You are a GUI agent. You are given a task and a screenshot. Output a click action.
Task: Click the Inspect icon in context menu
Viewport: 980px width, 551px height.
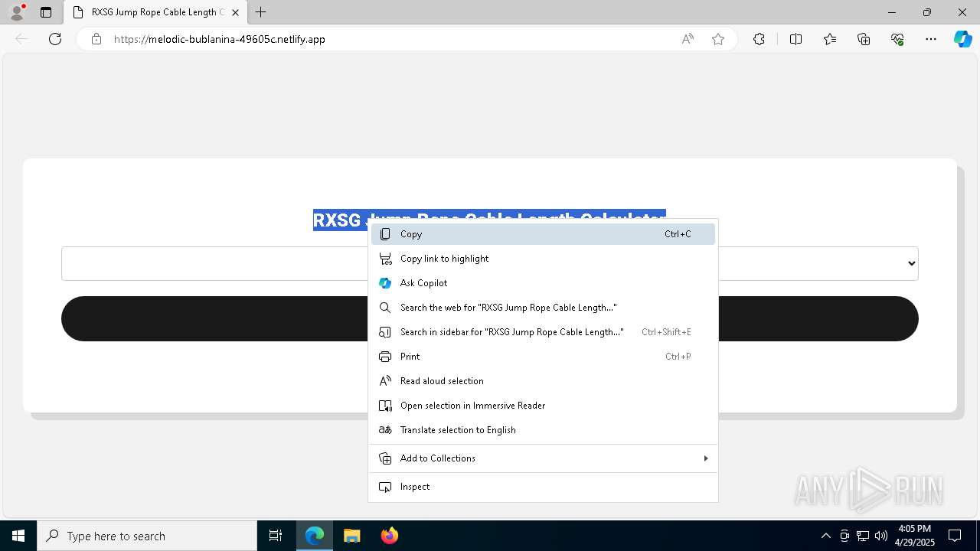coord(385,487)
